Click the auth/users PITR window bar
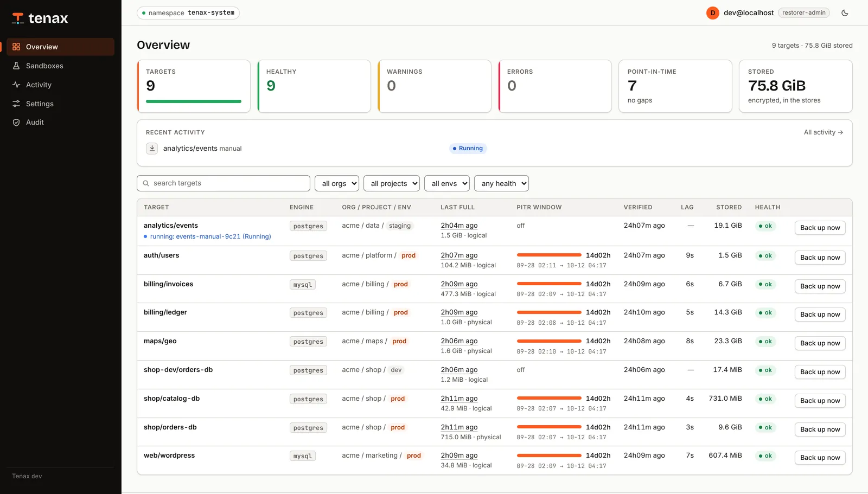Image resolution: width=868 pixels, height=494 pixels. pos(549,255)
